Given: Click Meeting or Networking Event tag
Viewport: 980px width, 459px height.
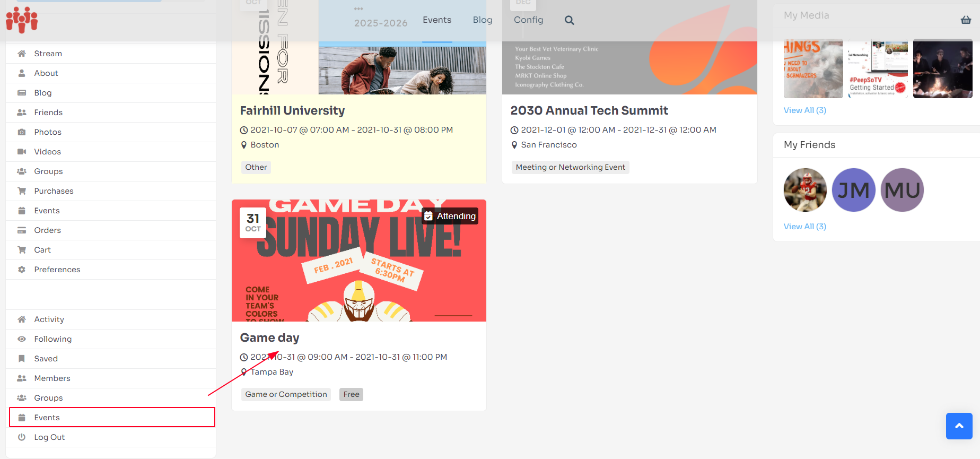Looking at the screenshot, I should click(x=571, y=167).
